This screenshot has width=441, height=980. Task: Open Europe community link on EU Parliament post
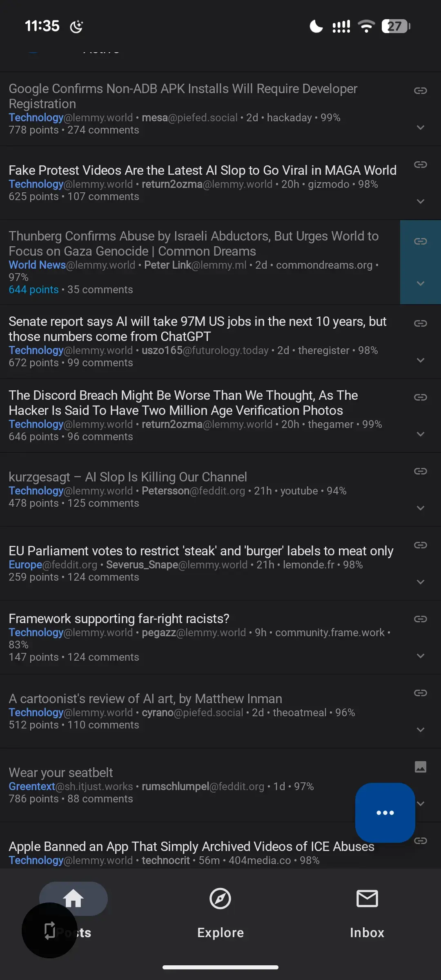click(x=25, y=565)
